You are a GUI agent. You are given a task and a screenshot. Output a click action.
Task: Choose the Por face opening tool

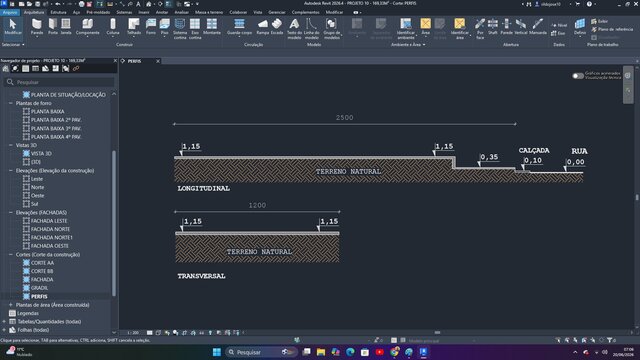(480, 29)
